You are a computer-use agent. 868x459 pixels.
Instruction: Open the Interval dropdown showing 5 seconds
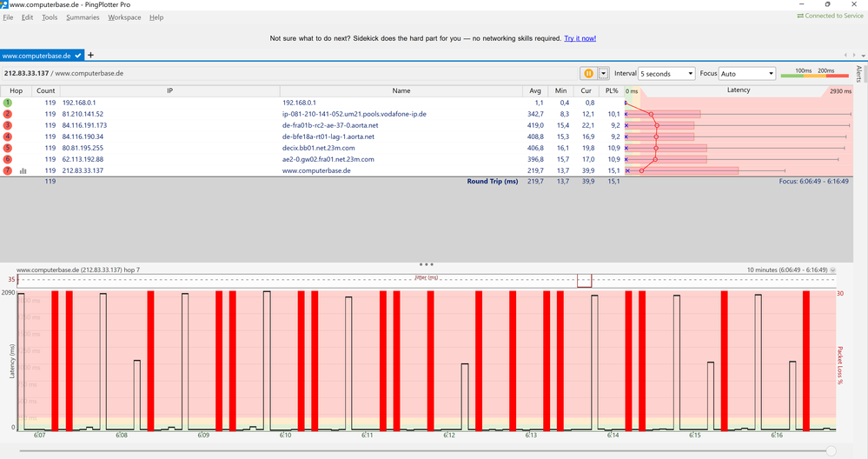(x=666, y=74)
